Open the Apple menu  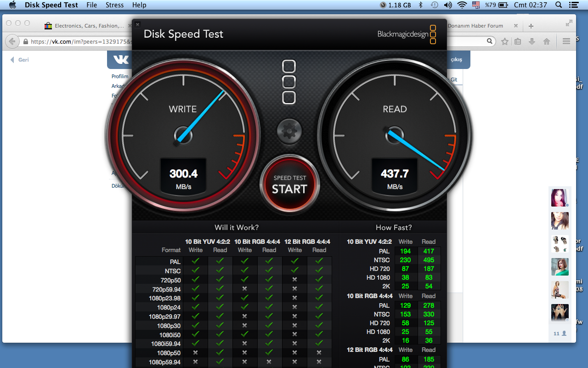(x=12, y=5)
